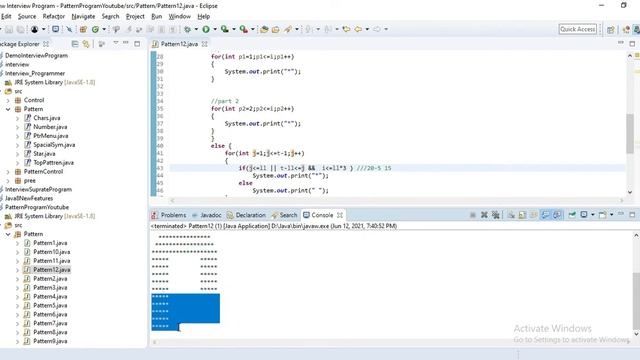Click the Clear Console icon
The image size is (640, 360).
coord(511,215)
